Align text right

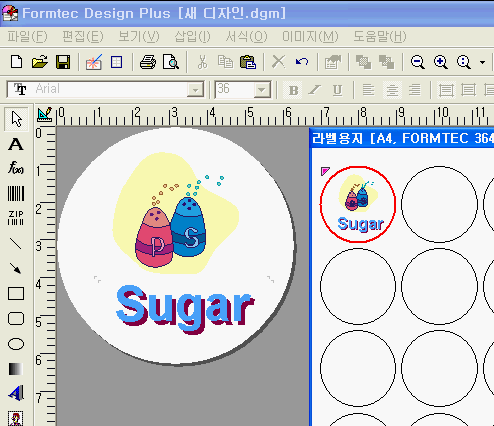[415, 90]
